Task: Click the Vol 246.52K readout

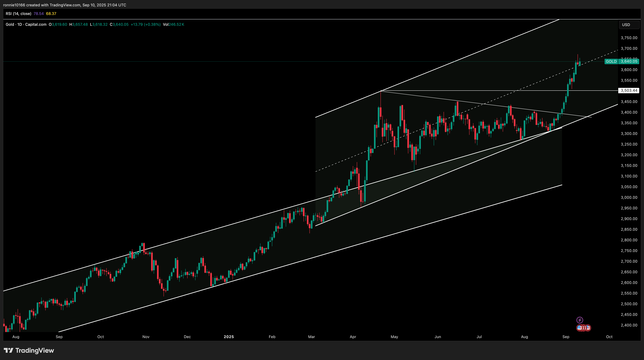Action: [x=174, y=24]
